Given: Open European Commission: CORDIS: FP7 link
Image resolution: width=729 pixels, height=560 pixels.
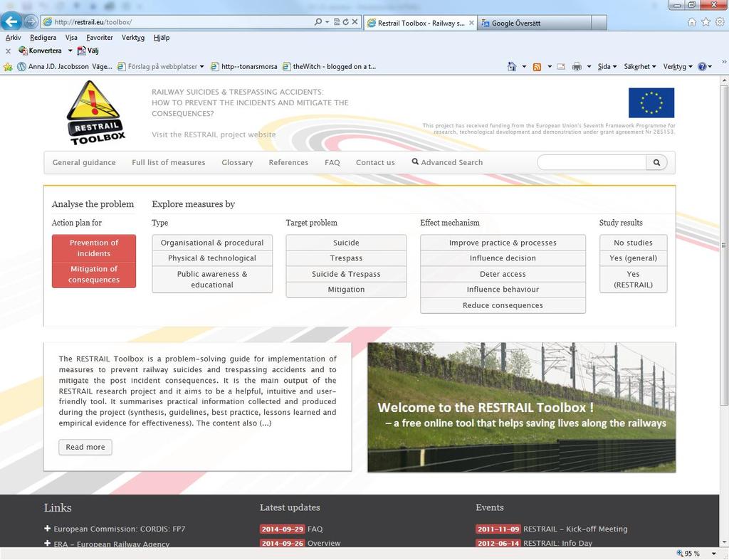Looking at the screenshot, I should click(x=119, y=529).
